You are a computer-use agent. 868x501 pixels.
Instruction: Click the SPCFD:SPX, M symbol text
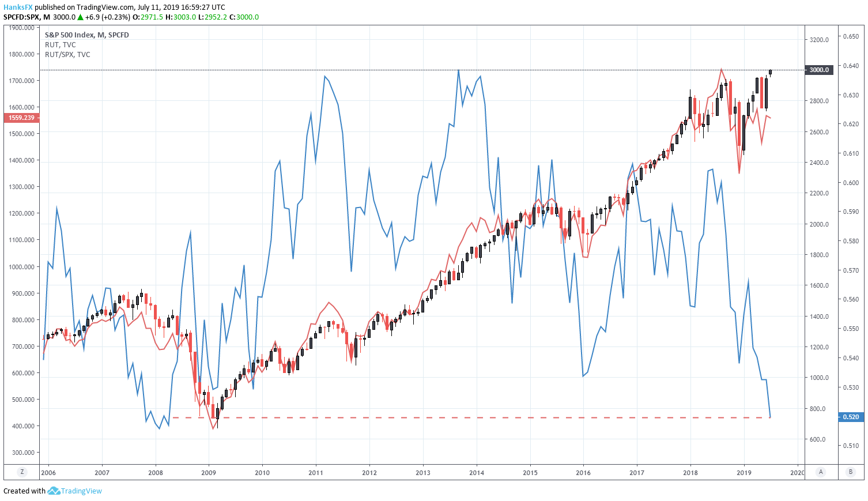pyautogui.click(x=27, y=17)
